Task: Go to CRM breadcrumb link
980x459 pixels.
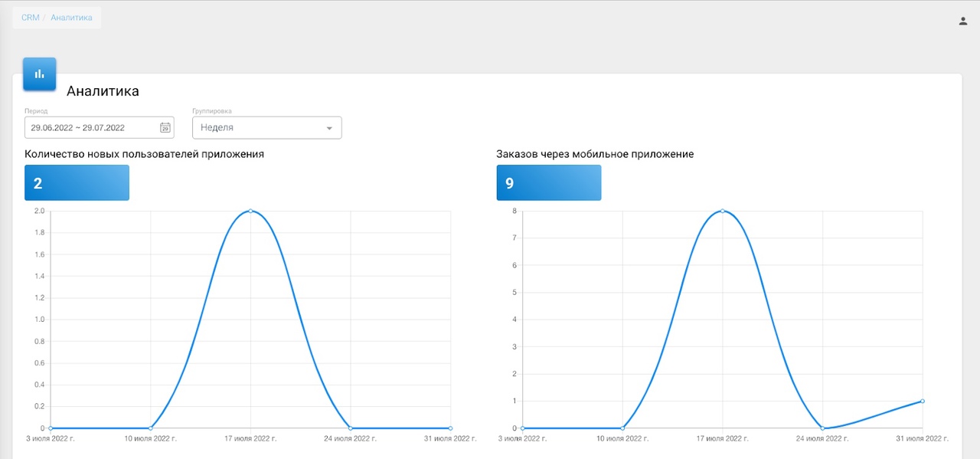Action: coord(30,18)
